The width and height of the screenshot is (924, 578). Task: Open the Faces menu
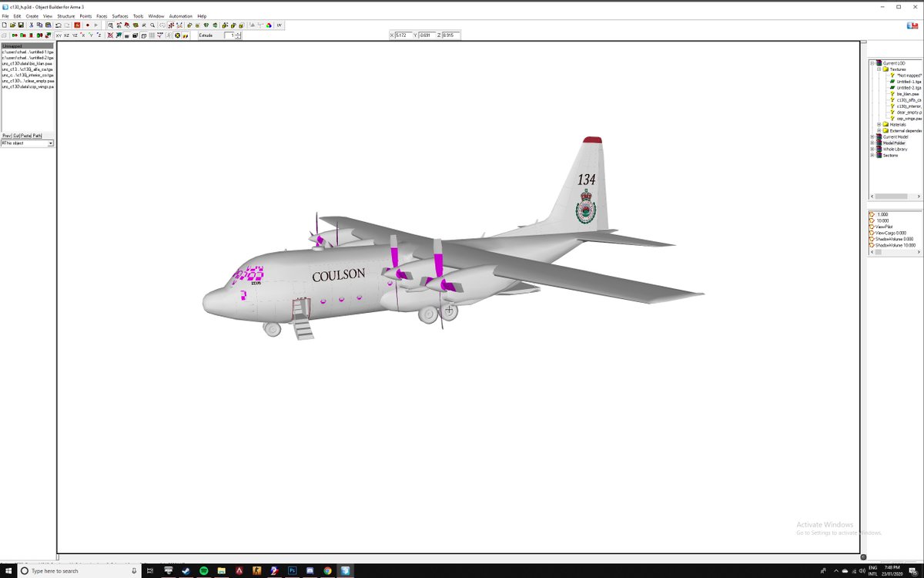coord(102,15)
